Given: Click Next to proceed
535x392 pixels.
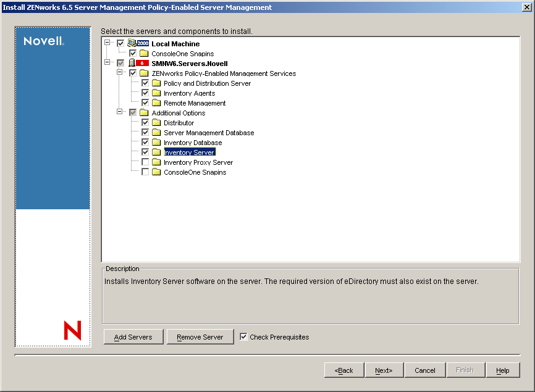Looking at the screenshot, I should pos(384,370).
